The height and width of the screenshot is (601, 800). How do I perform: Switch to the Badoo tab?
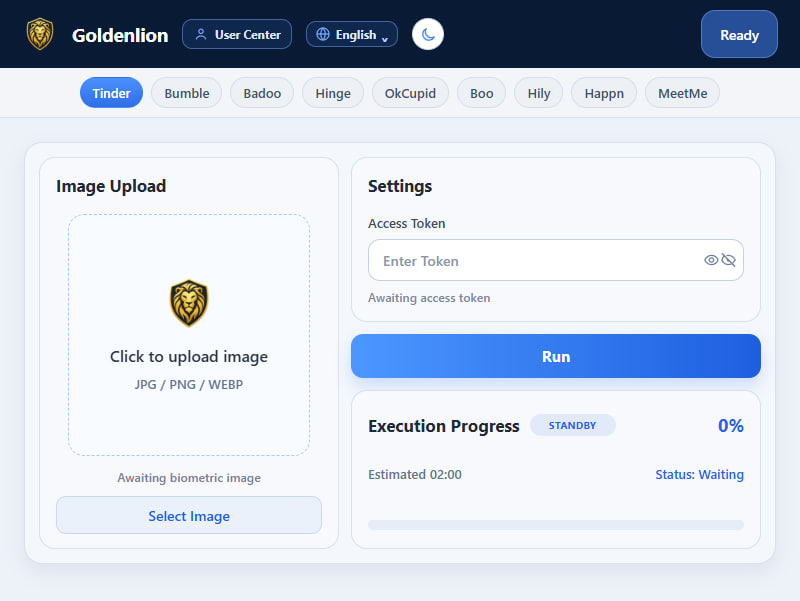[x=262, y=93]
